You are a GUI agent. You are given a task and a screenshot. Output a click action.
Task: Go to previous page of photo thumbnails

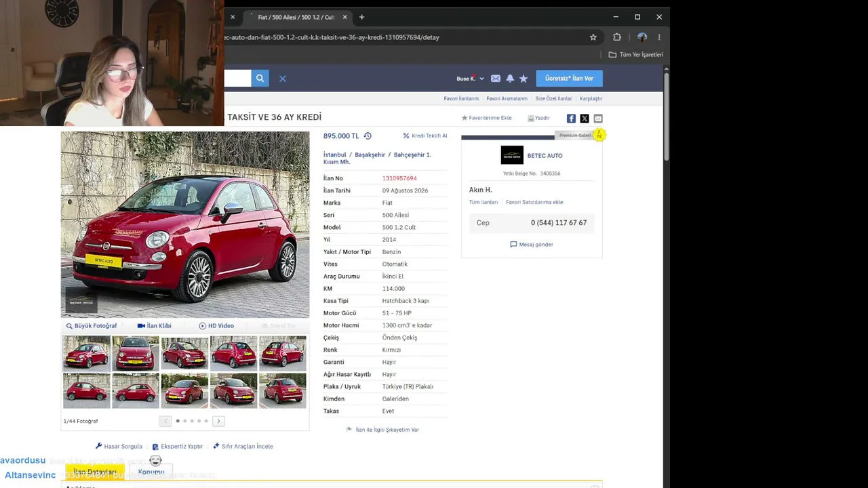pos(165,421)
